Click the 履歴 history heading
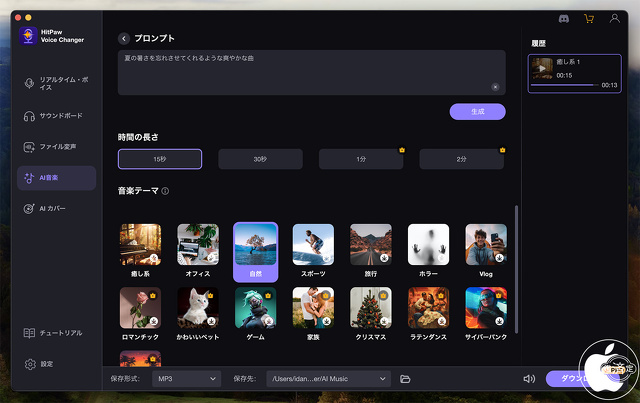Screen dimensions: 640x403 538,43
